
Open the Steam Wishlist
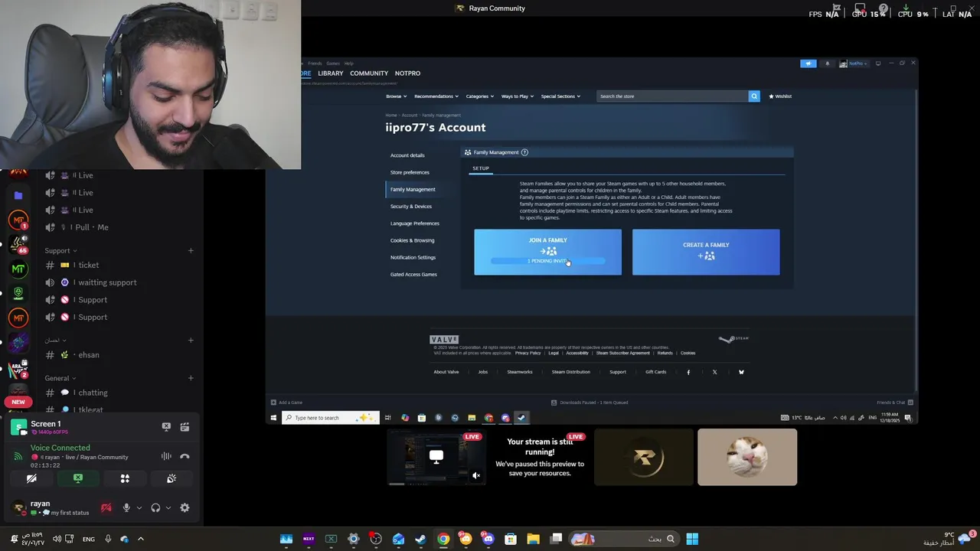(780, 96)
